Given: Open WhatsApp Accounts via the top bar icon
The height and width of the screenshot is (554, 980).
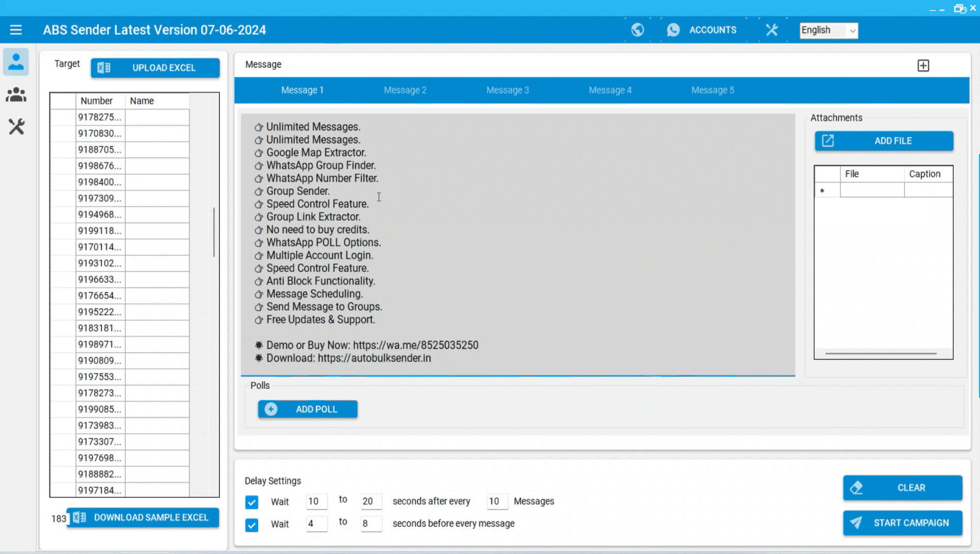Looking at the screenshot, I should pos(673,30).
